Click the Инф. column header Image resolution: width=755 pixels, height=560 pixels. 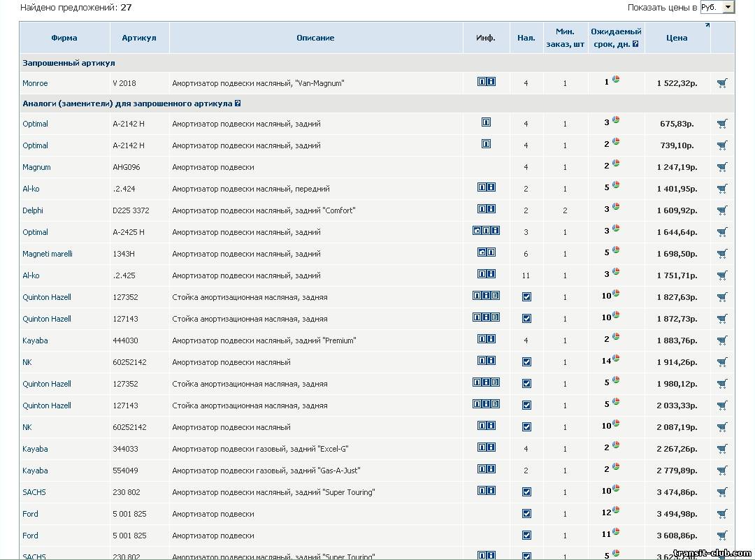[485, 38]
